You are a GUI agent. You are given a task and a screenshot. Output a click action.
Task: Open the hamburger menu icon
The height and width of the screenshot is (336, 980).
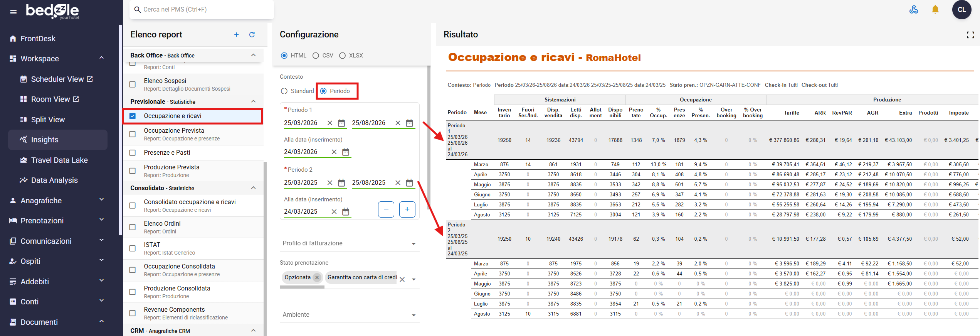(x=13, y=12)
